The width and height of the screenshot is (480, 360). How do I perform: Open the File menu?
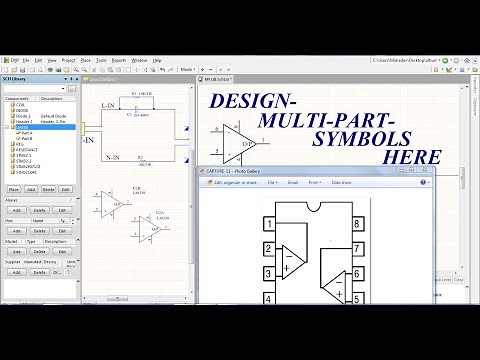coord(26,60)
